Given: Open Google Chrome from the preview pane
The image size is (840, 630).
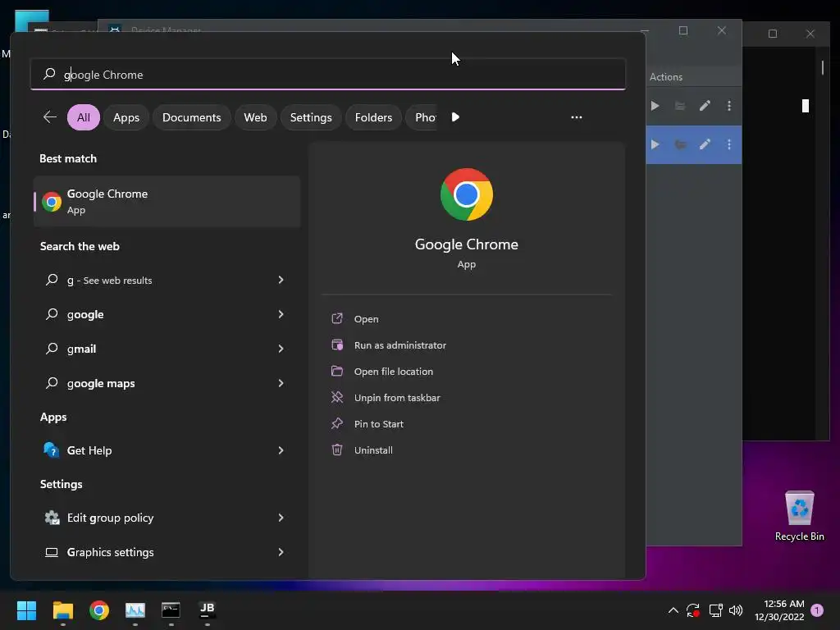Looking at the screenshot, I should point(366,319).
